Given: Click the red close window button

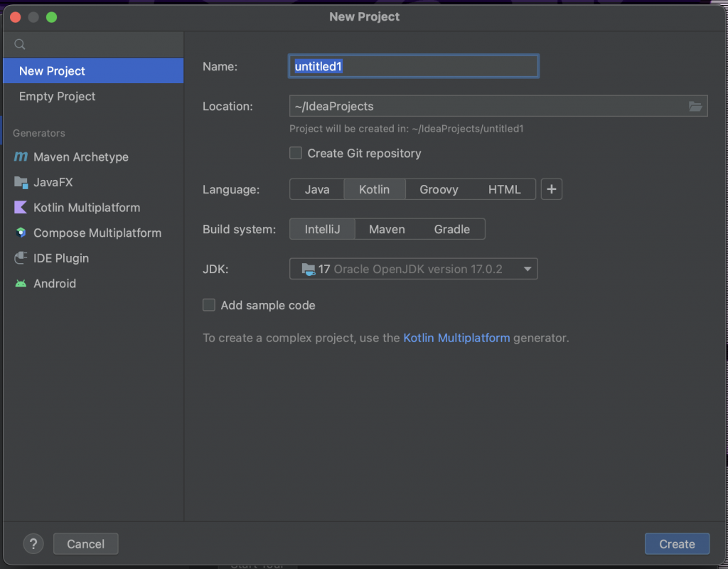Looking at the screenshot, I should pyautogui.click(x=16, y=17).
